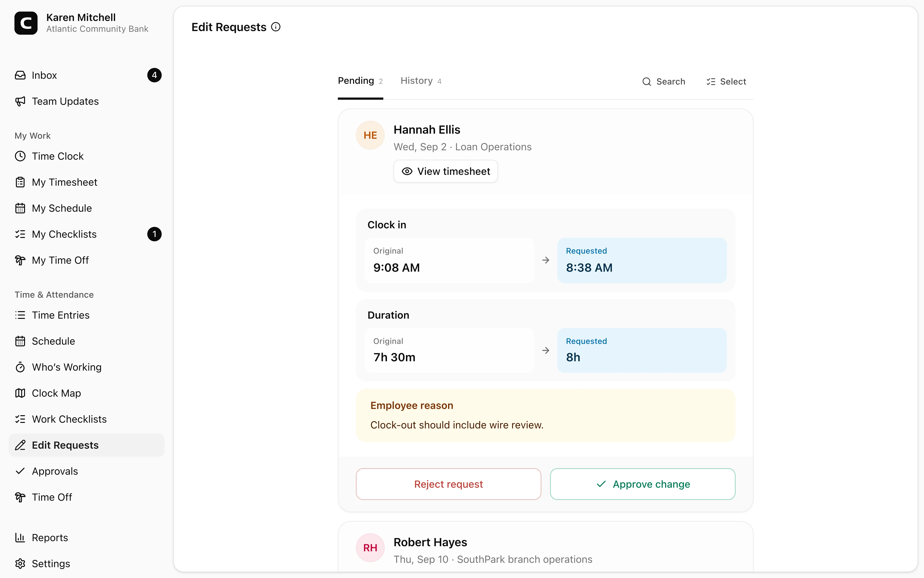Click 'Wed, Sep 2 · Loan Operations' subtitle

click(462, 147)
